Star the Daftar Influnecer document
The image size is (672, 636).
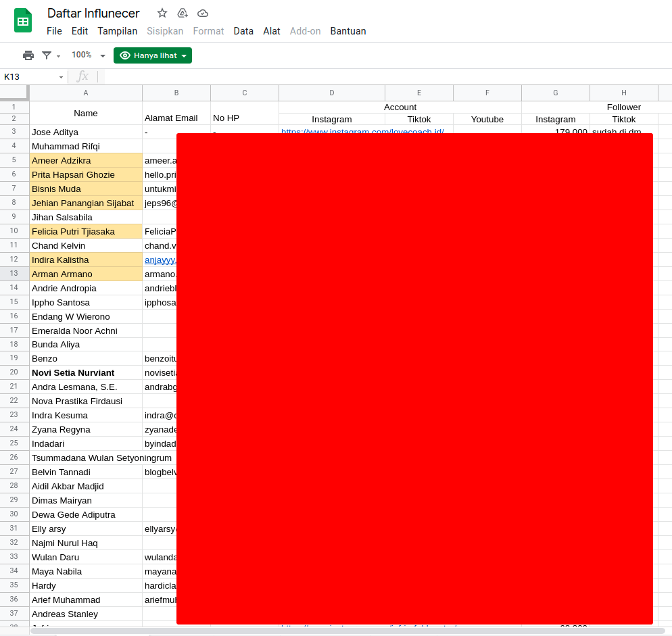(x=162, y=13)
